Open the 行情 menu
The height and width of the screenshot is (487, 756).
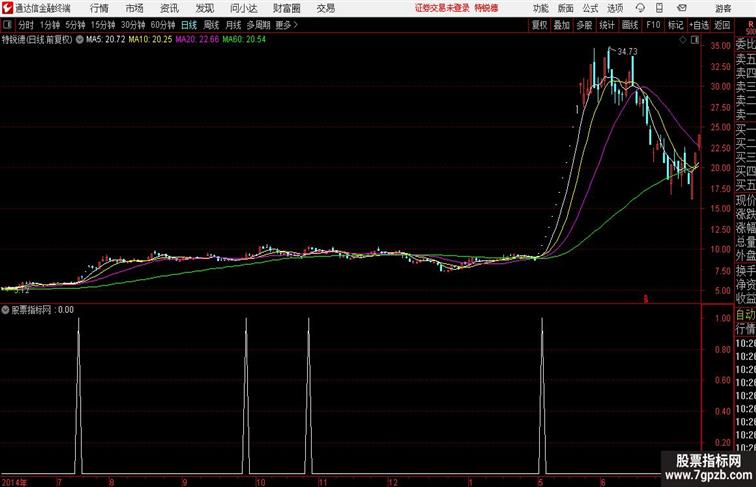[x=99, y=8]
